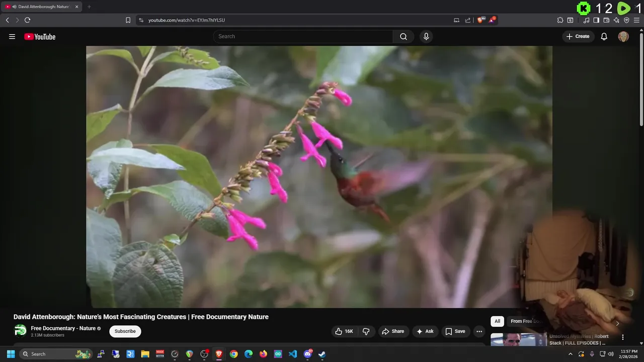Reload the page with refresh icon
Screen dimensions: 644x362
click(x=27, y=20)
